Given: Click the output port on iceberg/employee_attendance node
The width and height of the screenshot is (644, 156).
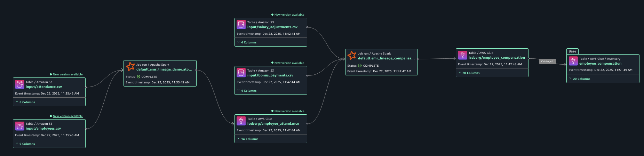Looking at the screenshot, I should 307,124.
